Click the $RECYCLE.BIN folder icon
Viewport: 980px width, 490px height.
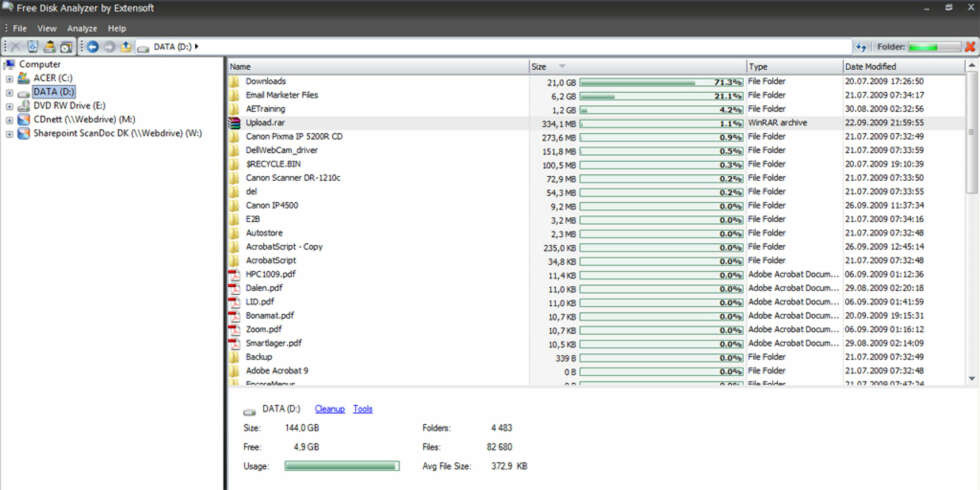[x=234, y=164]
